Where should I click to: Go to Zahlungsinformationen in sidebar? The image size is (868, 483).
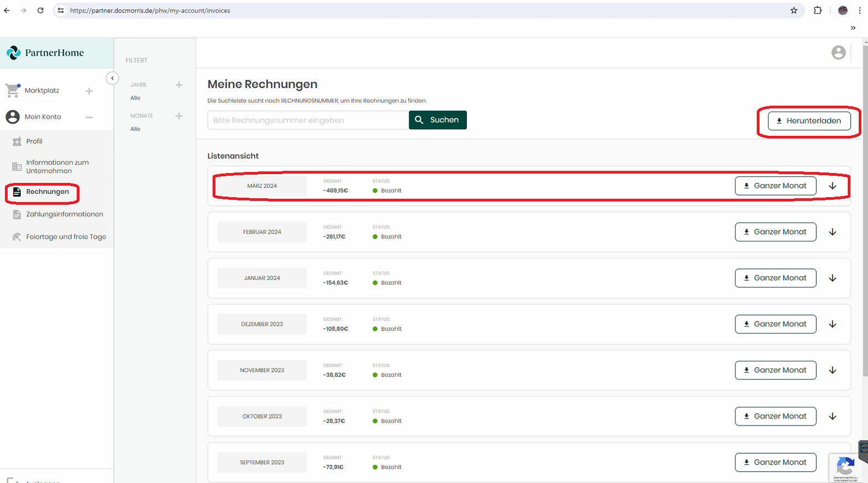(x=64, y=214)
